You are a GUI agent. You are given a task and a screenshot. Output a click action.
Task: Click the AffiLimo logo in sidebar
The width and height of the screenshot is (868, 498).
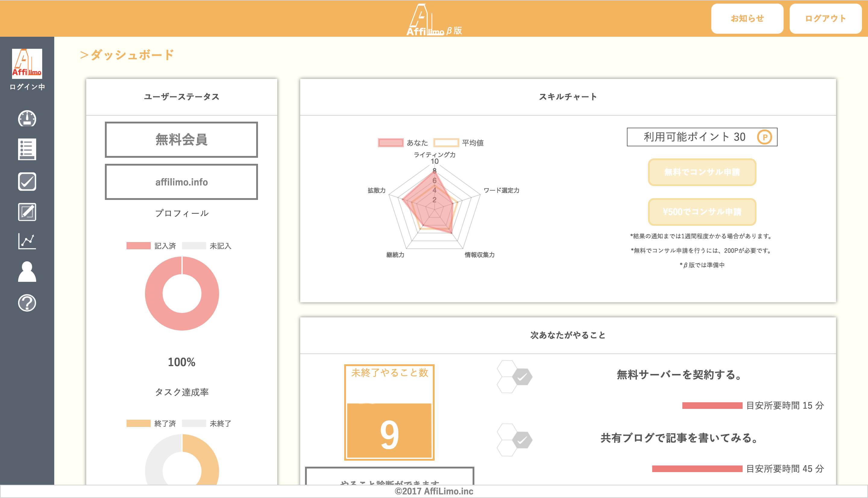(x=27, y=64)
